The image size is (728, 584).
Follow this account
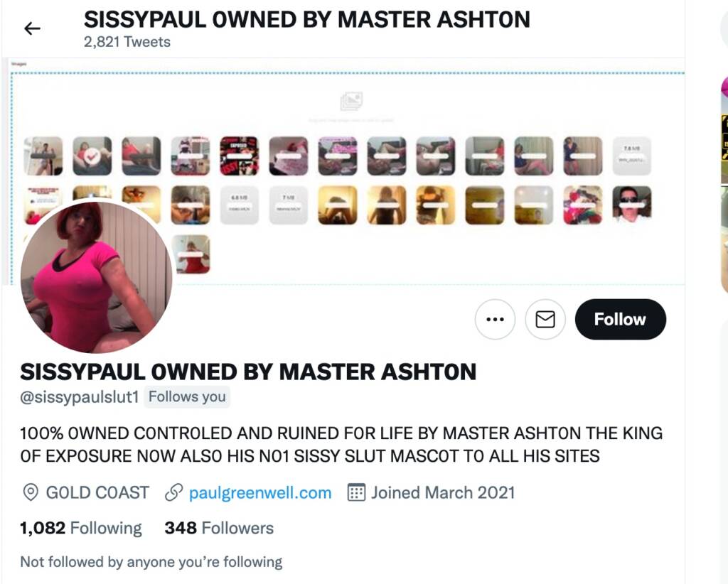pyautogui.click(x=620, y=319)
